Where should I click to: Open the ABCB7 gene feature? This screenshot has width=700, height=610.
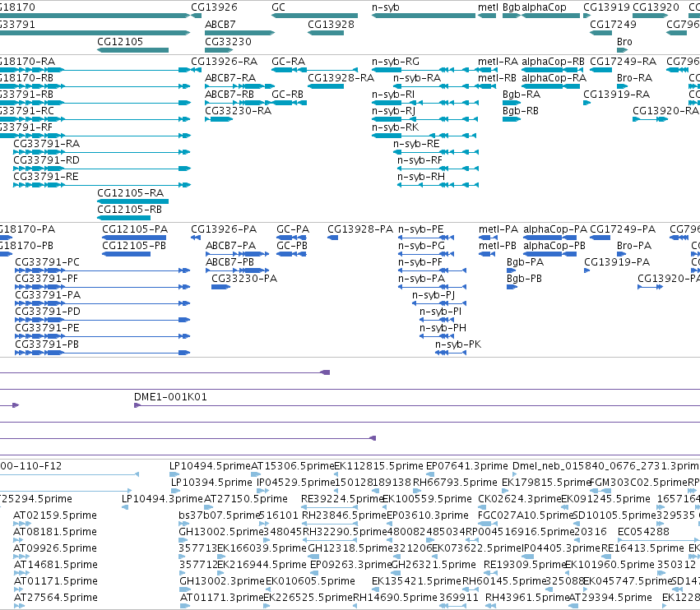(x=239, y=33)
